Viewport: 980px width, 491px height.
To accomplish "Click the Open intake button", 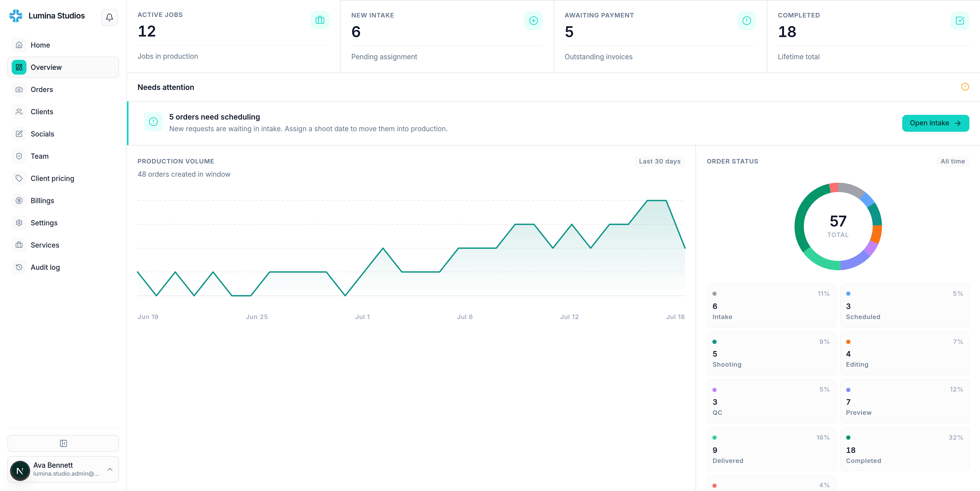I will pyautogui.click(x=936, y=123).
